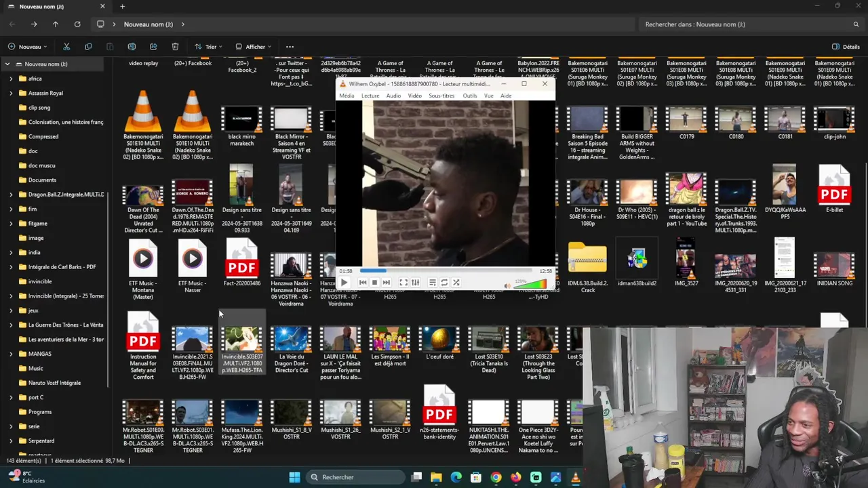Click the Cut scissors icon in Explorer toolbar
Viewport: 868px width, 488px height.
66,47
